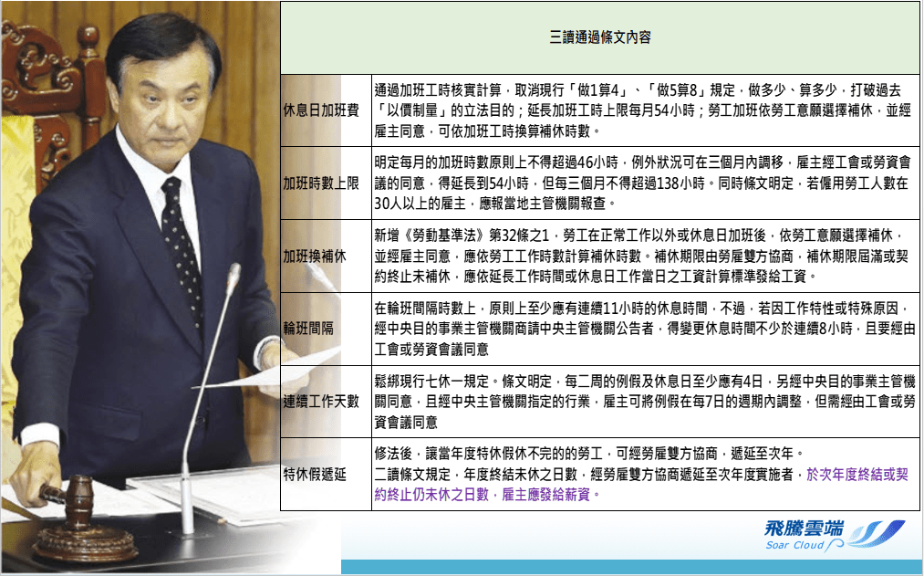This screenshot has width=924, height=576.
Task: Click the text citing 勞動基準法 第32條之1
Action: [x=642, y=257]
